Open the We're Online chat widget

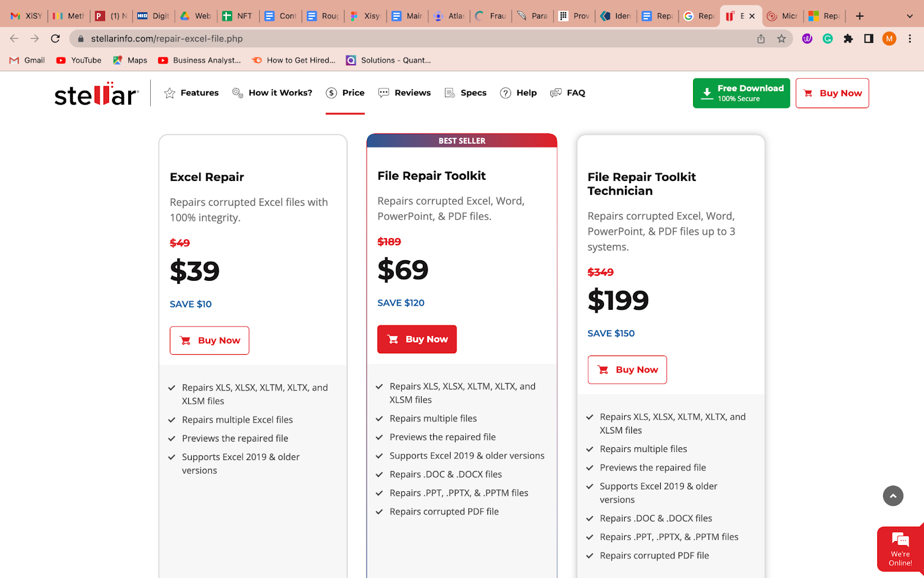(900, 549)
